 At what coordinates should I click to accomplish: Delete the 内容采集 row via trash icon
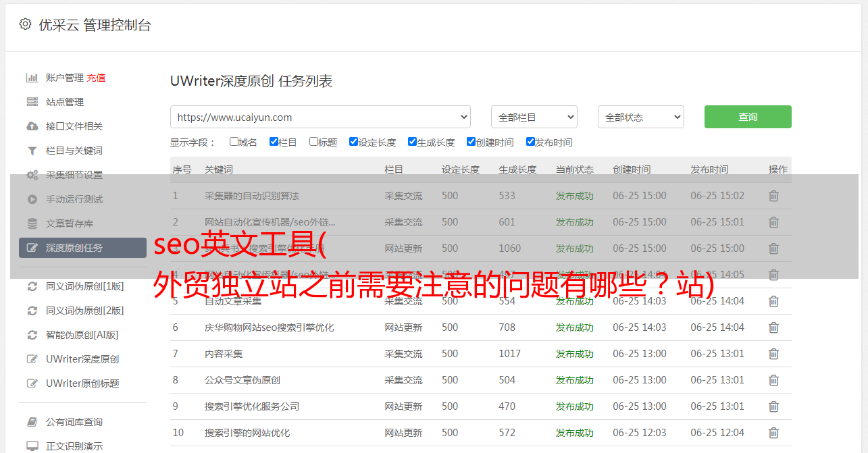pyautogui.click(x=773, y=354)
